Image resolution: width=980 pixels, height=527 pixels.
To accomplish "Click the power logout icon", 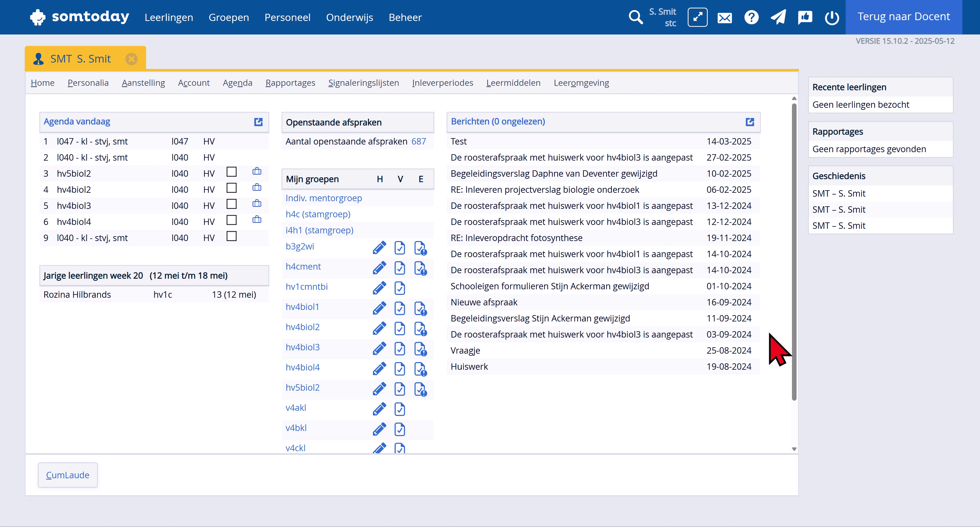I will (832, 18).
